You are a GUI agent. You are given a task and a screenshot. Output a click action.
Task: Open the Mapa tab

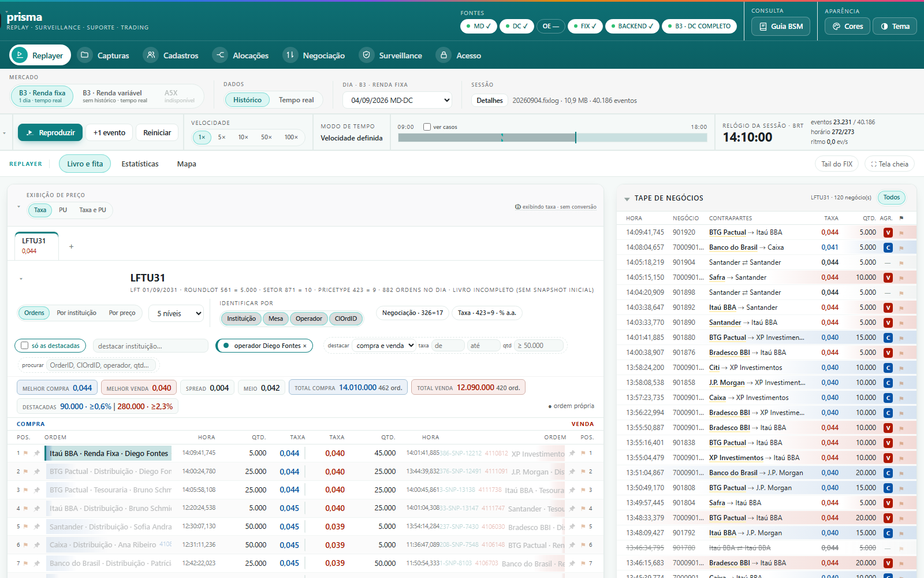[187, 164]
